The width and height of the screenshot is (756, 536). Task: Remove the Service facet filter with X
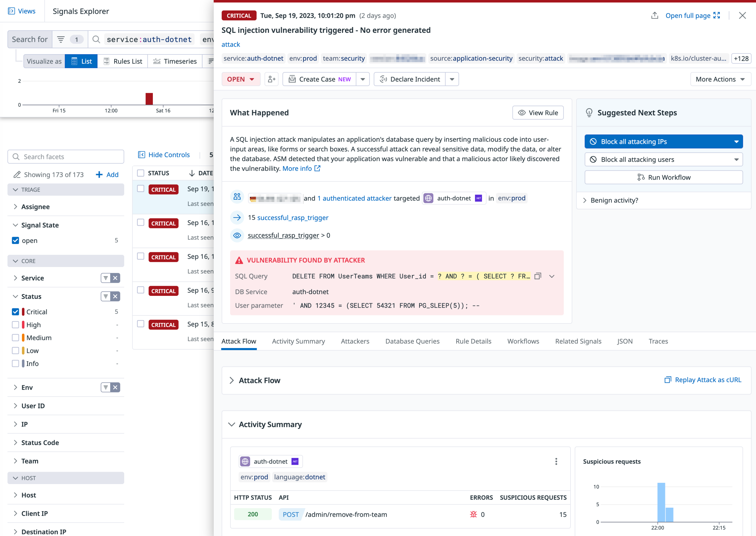coord(115,278)
